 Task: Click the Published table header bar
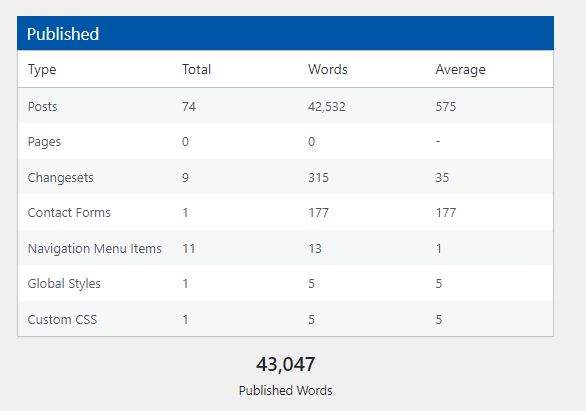(x=285, y=33)
